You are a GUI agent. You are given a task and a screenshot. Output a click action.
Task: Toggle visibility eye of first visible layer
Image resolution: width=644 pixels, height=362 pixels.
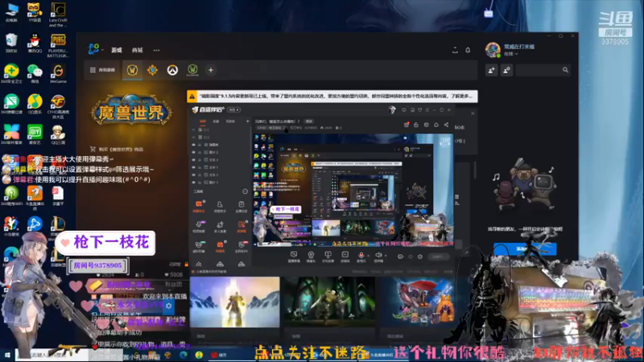[x=194, y=145]
